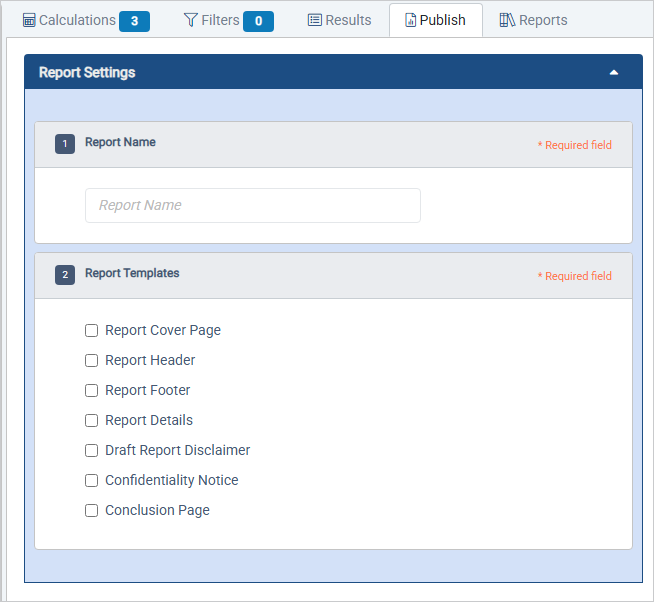Click the step 1 number badge
The image size is (654, 602).
click(65, 144)
